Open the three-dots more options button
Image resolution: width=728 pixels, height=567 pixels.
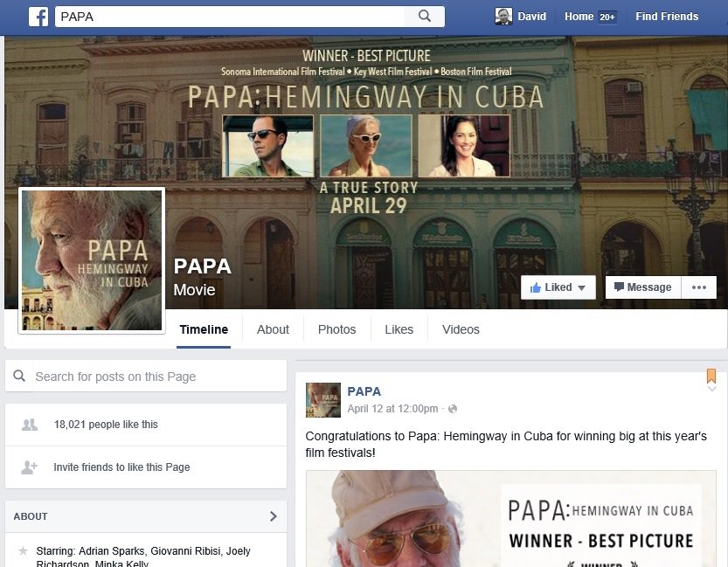point(699,287)
